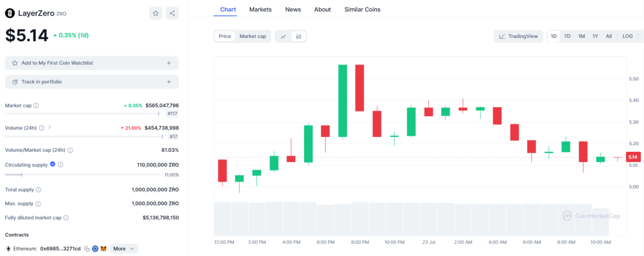Select Market cap chart mode
This screenshot has height=256, width=644.
pyautogui.click(x=253, y=36)
